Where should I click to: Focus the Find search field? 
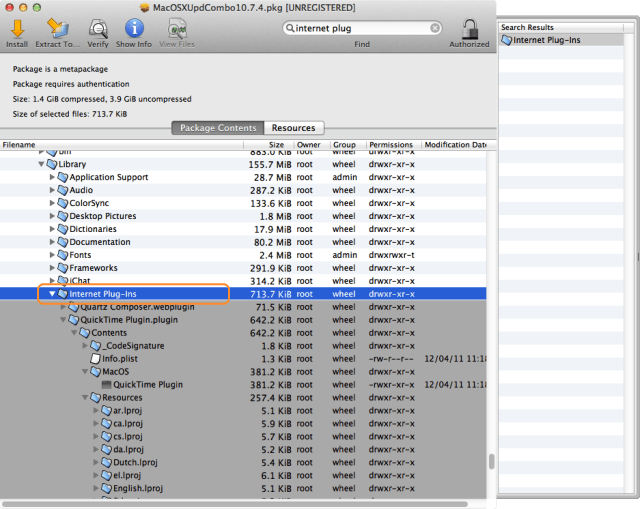tap(362, 28)
